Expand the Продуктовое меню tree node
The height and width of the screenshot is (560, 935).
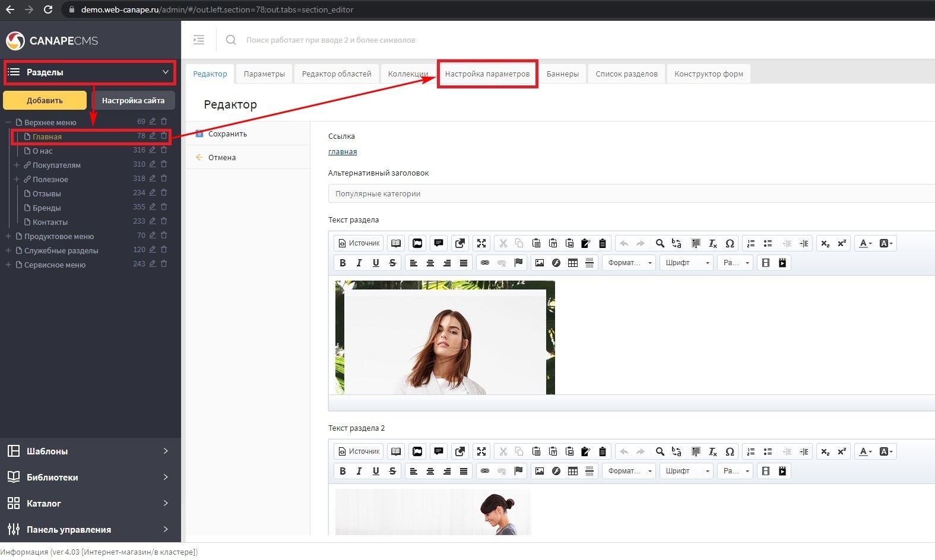8,236
